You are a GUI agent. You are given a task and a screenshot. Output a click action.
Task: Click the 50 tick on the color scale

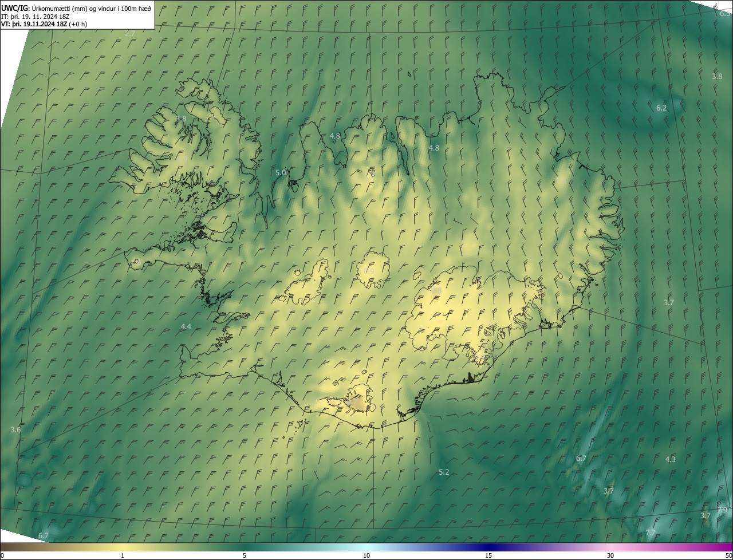point(728,555)
